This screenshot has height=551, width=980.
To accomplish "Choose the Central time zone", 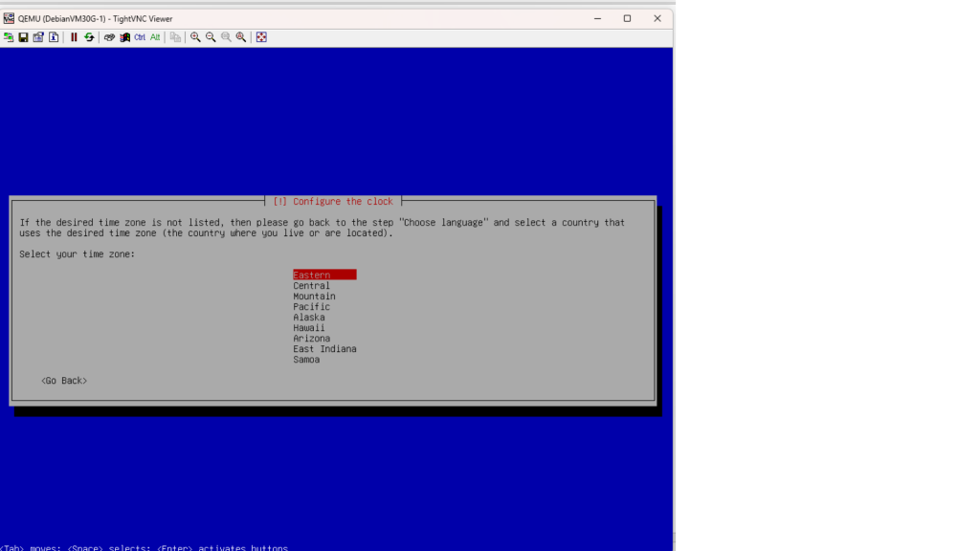I will point(312,286).
